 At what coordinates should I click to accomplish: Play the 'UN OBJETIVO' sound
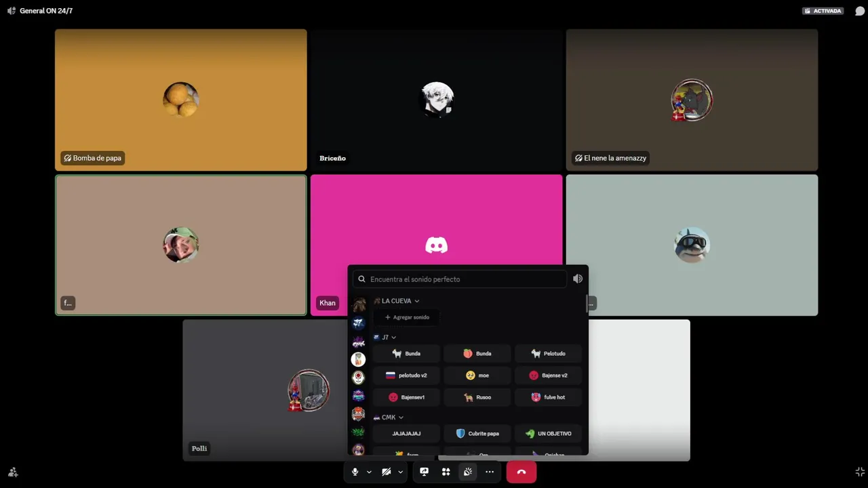[x=548, y=434]
